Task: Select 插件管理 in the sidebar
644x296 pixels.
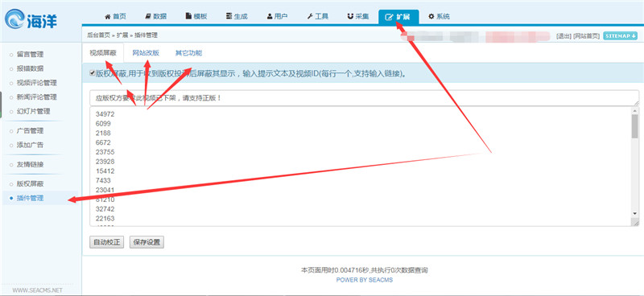Action: [30, 199]
